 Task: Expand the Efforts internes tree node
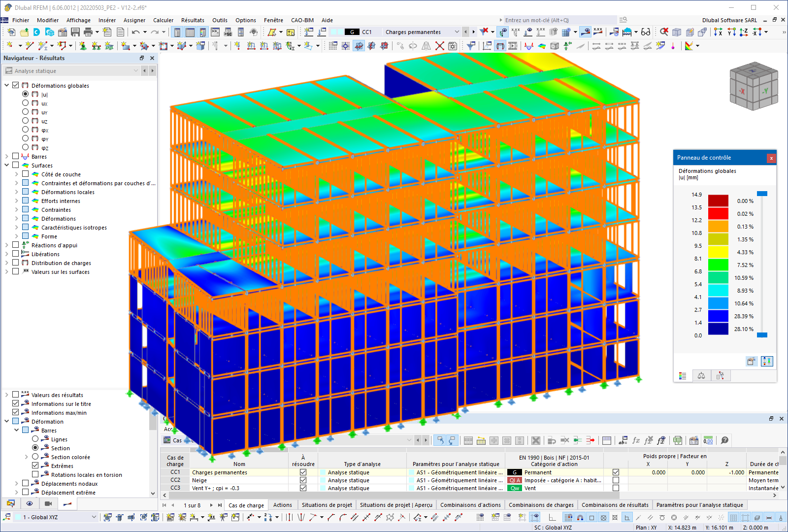point(16,200)
